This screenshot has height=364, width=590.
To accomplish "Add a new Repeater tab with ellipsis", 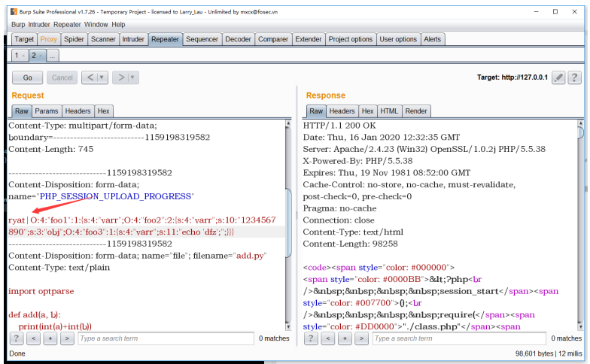I will click(53, 56).
